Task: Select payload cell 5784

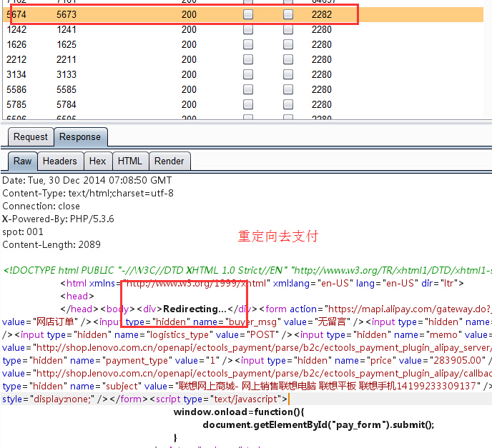Action: click(67, 105)
